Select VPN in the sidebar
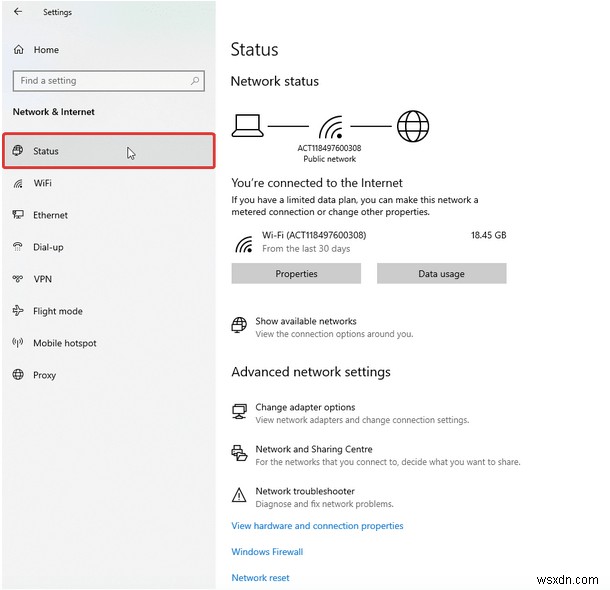The image size is (610, 590). (x=42, y=279)
